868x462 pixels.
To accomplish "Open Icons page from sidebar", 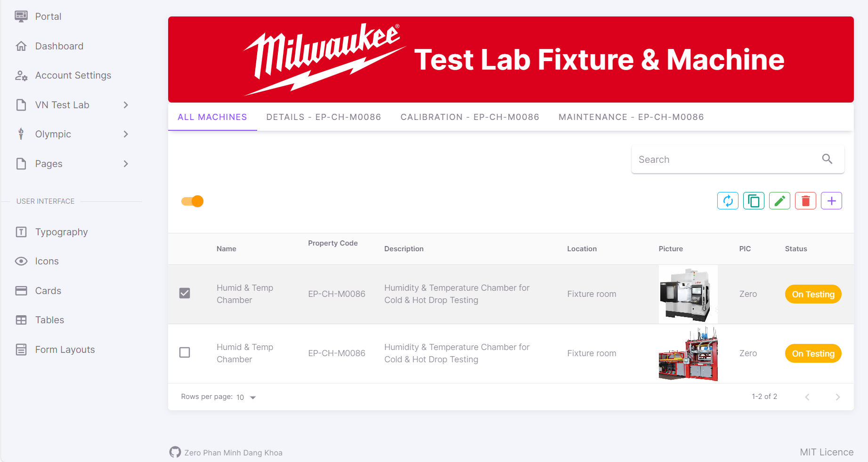I will [x=47, y=261].
